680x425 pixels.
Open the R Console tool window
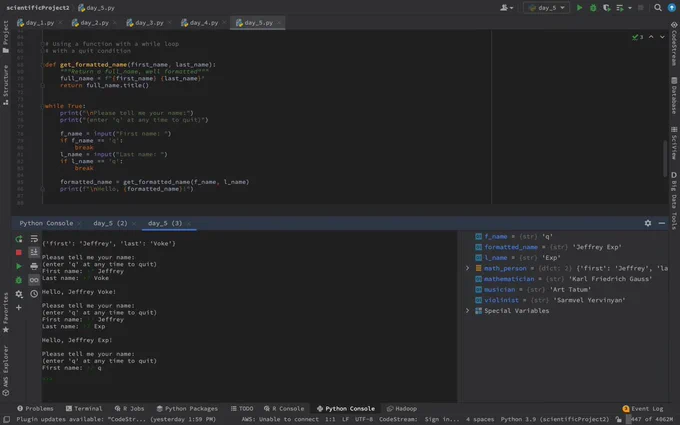pyautogui.click(x=284, y=409)
